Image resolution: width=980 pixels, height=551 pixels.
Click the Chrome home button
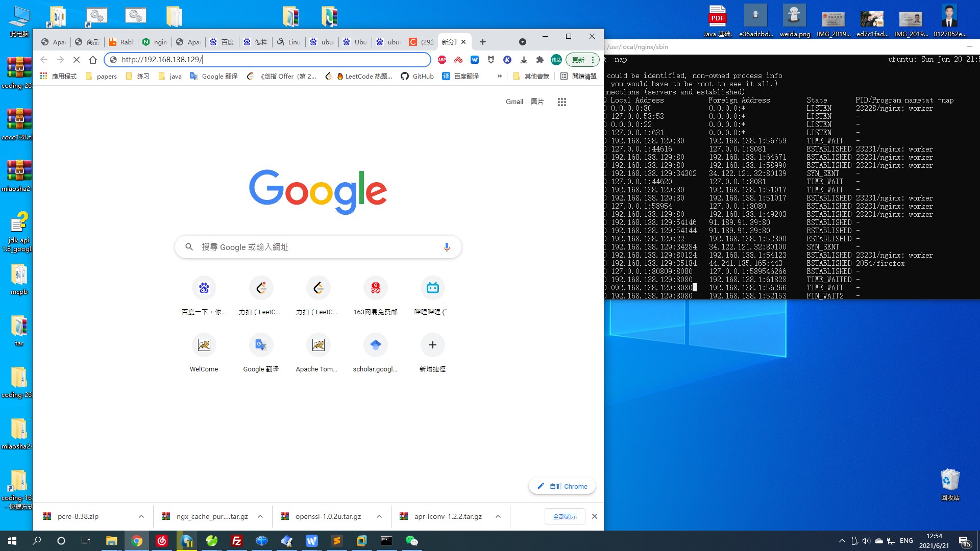click(x=92, y=60)
